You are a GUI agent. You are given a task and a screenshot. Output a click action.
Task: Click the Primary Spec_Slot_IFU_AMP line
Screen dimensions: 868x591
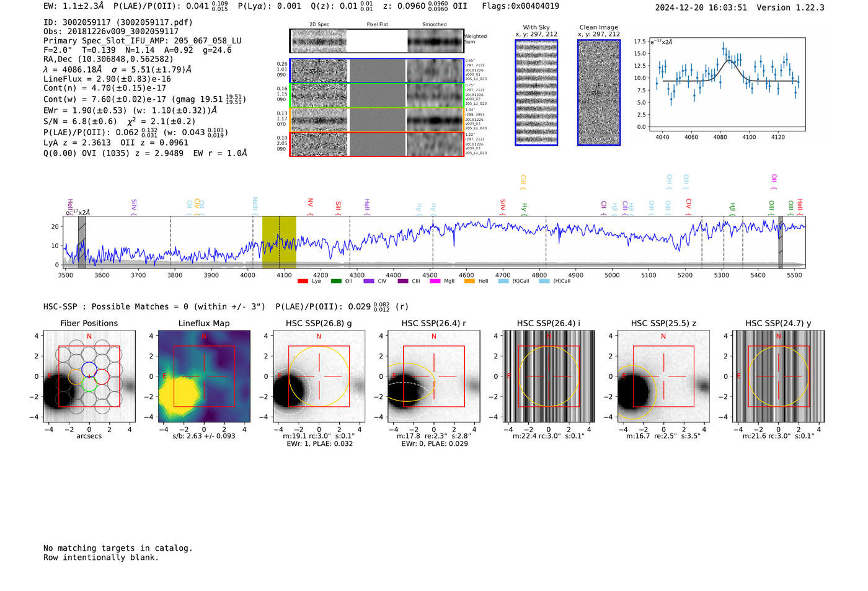(x=143, y=40)
